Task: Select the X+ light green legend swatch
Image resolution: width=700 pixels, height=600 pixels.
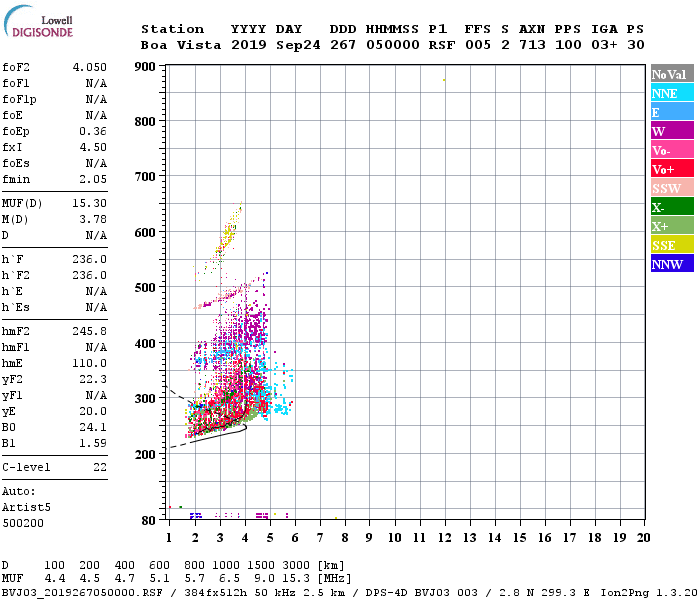Action: [x=672, y=225]
